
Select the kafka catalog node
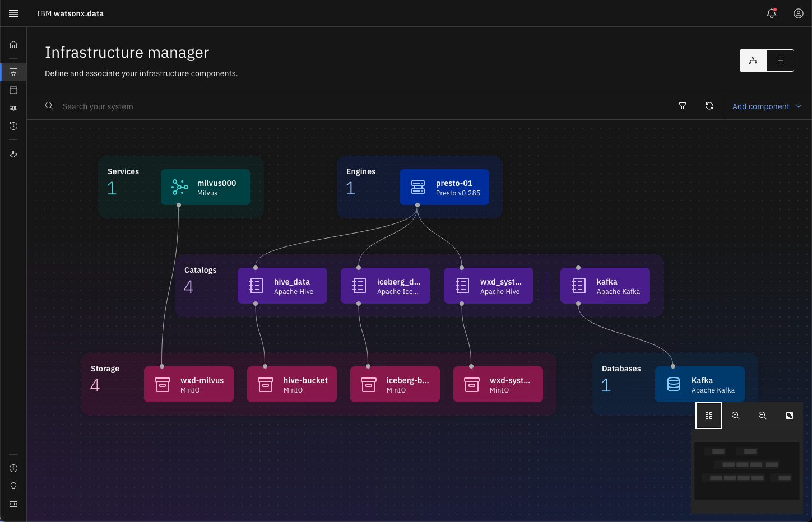[x=605, y=286]
